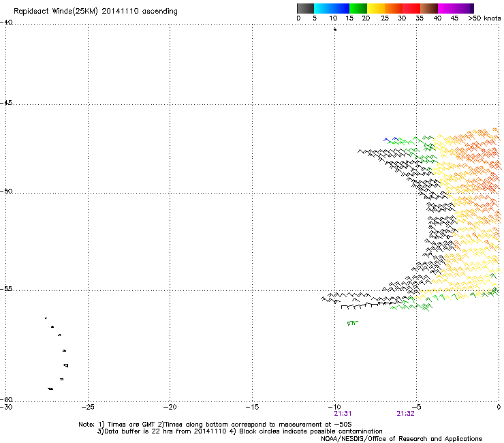
Task: Click the latitude axis label '-40'
Action: pyautogui.click(x=6, y=22)
